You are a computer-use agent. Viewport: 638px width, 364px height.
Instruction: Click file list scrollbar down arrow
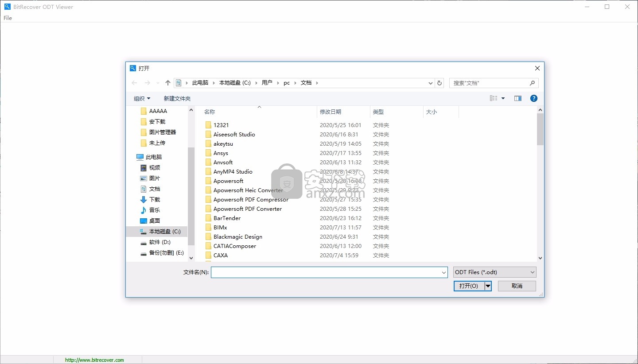540,258
